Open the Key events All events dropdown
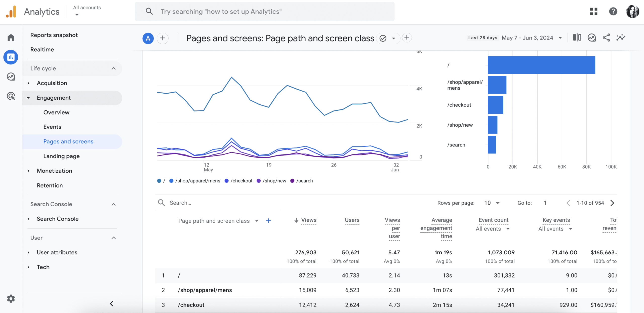The width and height of the screenshot is (644, 313). tap(555, 229)
